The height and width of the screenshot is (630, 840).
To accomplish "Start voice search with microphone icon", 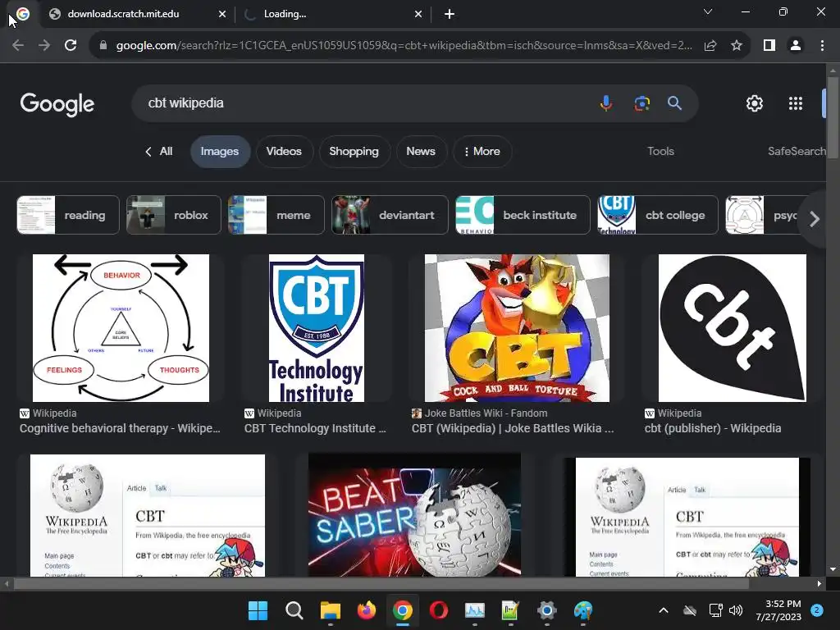I will 606,103.
